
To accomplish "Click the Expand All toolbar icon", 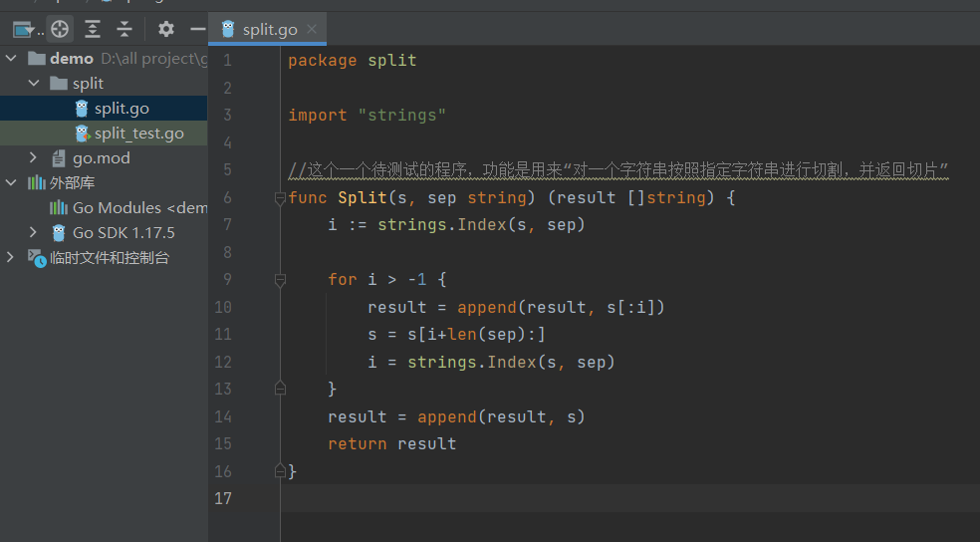I will [x=93, y=29].
